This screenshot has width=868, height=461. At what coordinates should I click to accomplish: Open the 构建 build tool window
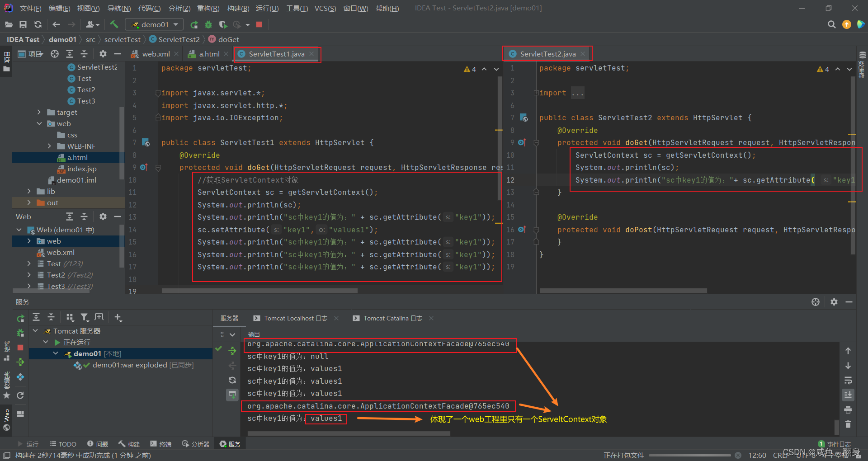click(129, 444)
